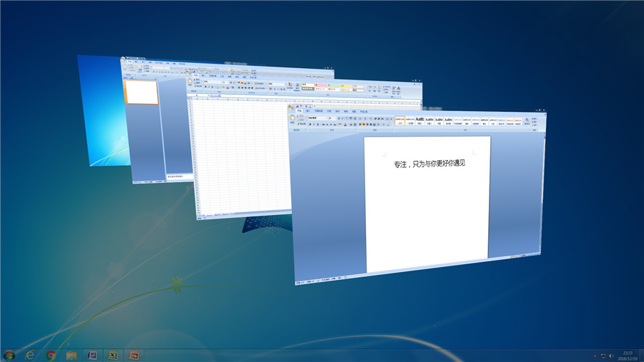Open Excel's 公式 ribbon tab
The width and height of the screenshot is (644, 362).
(222, 76)
